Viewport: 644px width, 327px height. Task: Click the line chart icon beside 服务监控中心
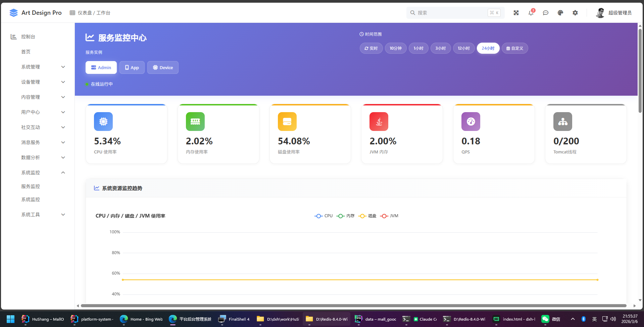tap(89, 38)
